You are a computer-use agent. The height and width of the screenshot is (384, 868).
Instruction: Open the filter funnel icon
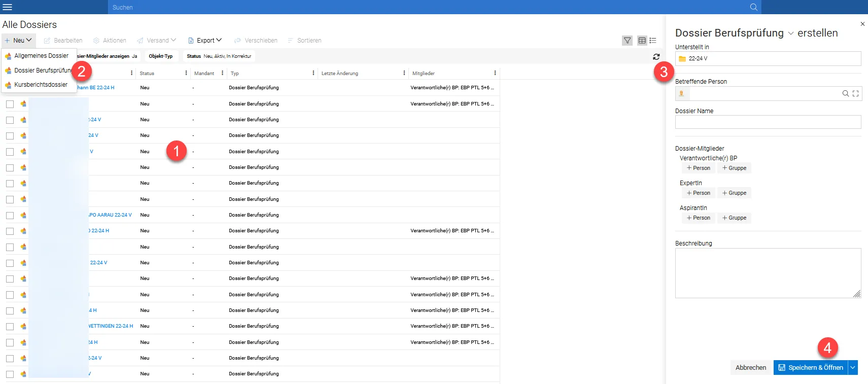tap(628, 41)
